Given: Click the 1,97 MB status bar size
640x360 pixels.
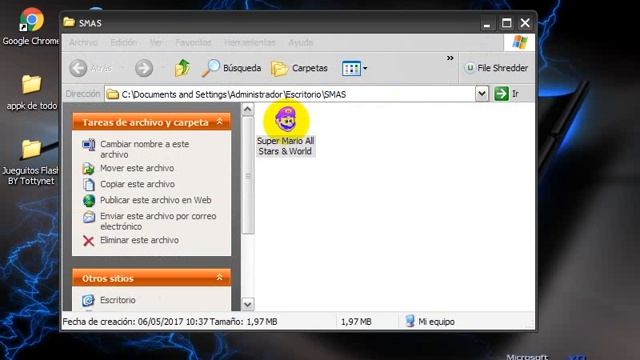Looking at the screenshot, I should pyautogui.click(x=356, y=322).
